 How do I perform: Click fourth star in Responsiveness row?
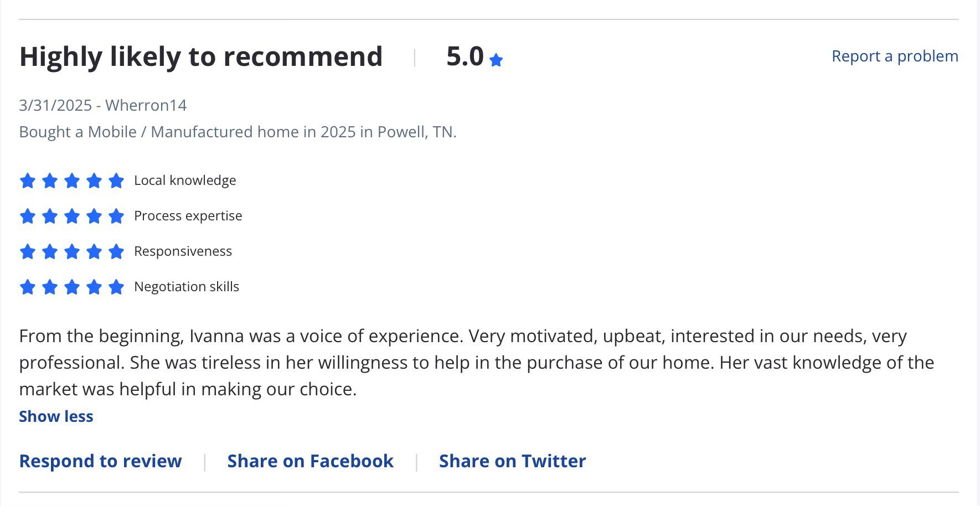(94, 251)
